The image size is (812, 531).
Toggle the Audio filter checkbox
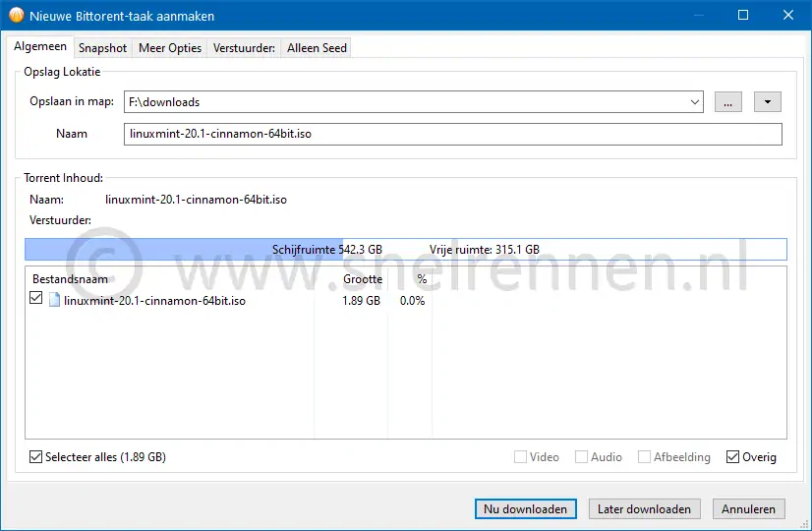coord(582,457)
